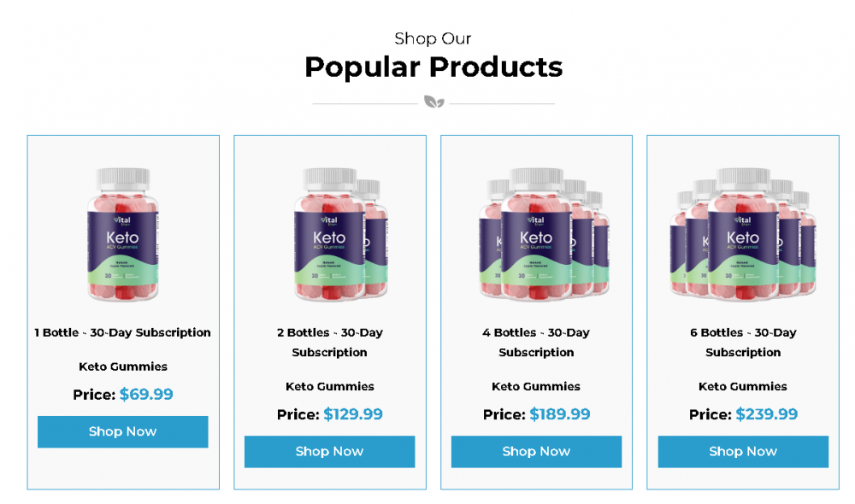Click Keto Gummies label in first card
This screenshot has width=855, height=504.
[x=122, y=366]
